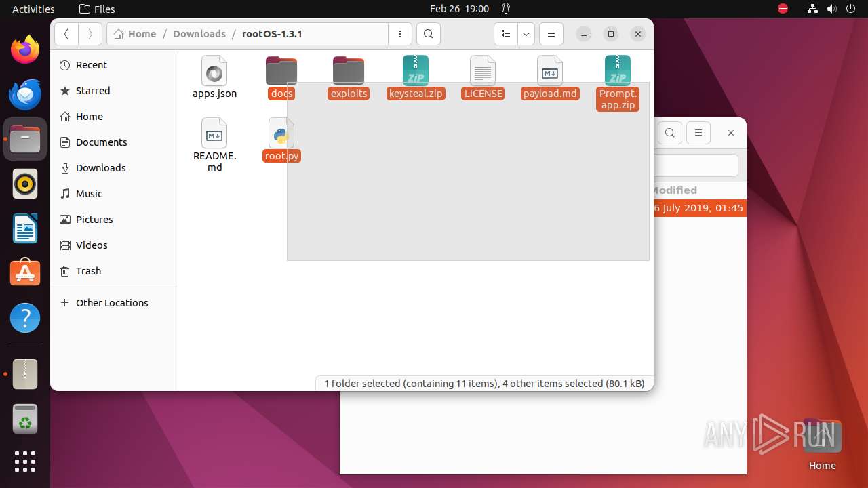
Task: Open Pictures in the sidebar
Action: tap(114, 220)
